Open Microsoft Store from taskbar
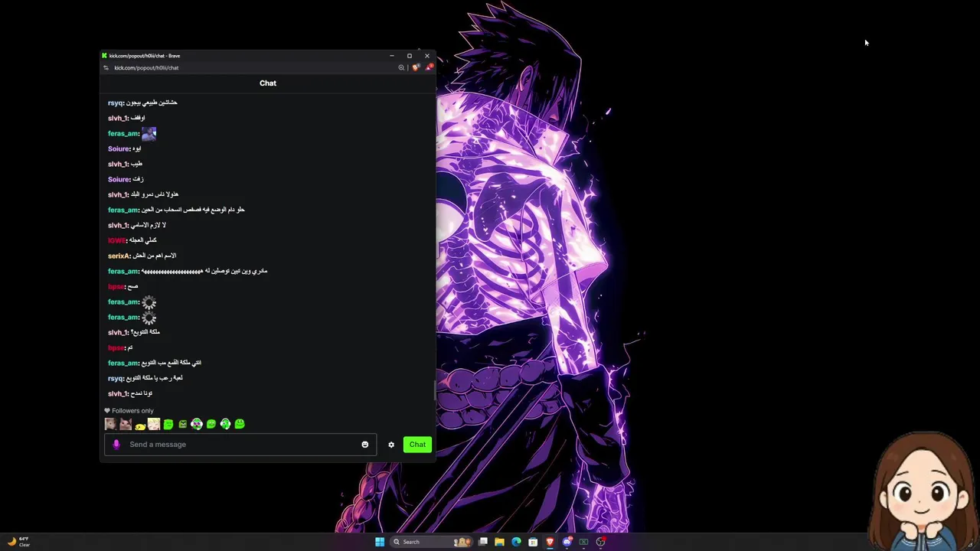This screenshot has width=980, height=551. [533, 542]
